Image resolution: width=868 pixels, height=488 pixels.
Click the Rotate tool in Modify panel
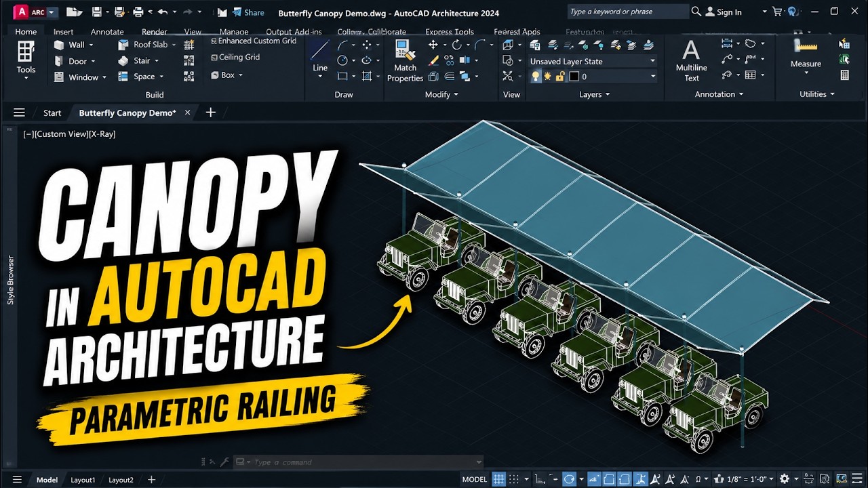click(x=456, y=45)
